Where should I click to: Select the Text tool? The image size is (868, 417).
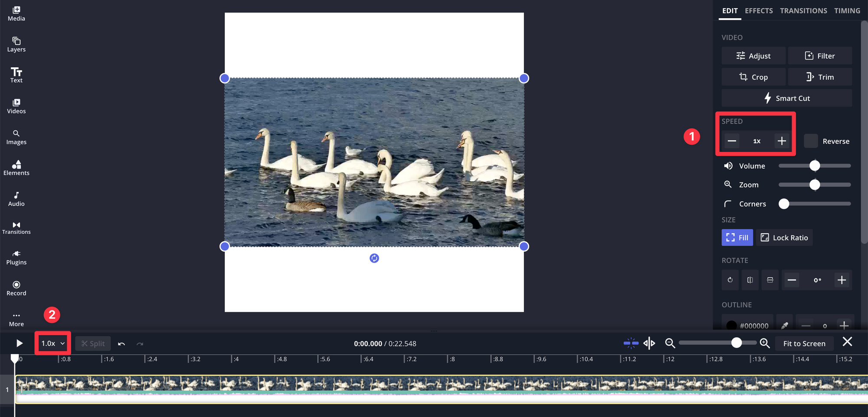(x=16, y=75)
